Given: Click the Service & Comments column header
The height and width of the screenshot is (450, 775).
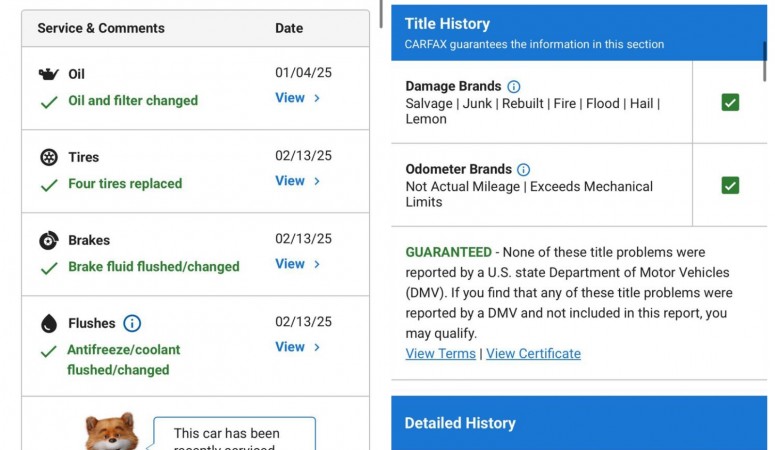Looking at the screenshot, I should click(x=101, y=28).
